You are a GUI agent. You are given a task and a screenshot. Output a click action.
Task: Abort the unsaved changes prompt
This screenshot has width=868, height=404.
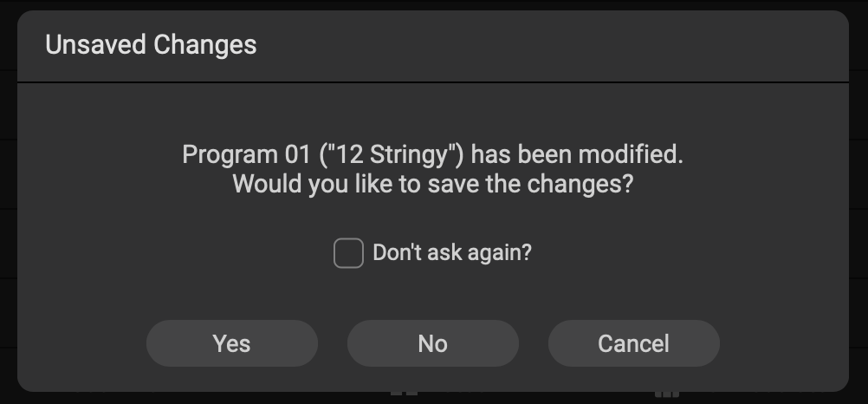coord(633,343)
